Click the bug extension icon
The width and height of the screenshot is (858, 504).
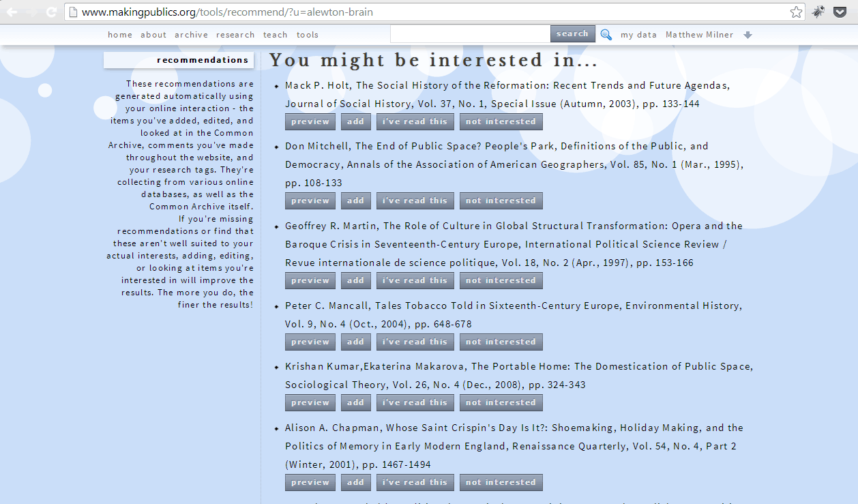[x=818, y=12]
